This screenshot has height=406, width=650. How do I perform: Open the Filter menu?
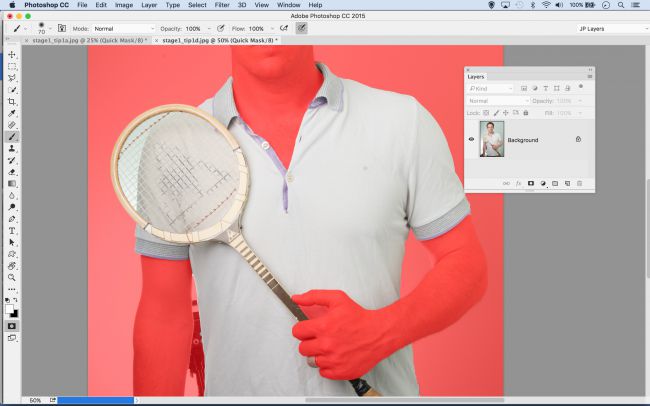pos(222,5)
